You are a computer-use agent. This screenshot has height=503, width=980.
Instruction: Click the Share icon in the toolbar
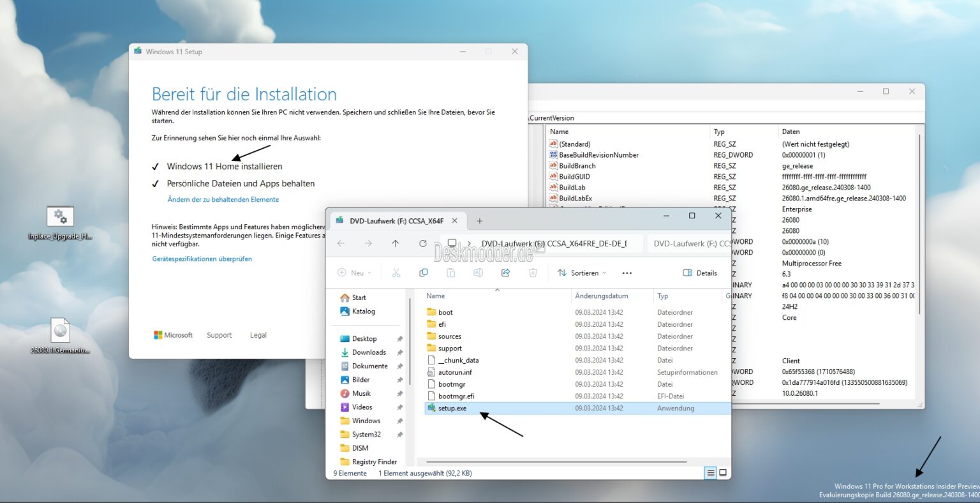pyautogui.click(x=505, y=273)
